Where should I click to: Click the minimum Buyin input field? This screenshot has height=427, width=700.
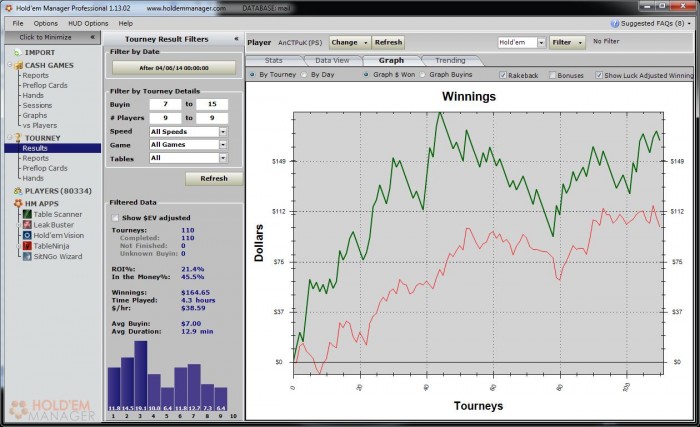tap(165, 104)
